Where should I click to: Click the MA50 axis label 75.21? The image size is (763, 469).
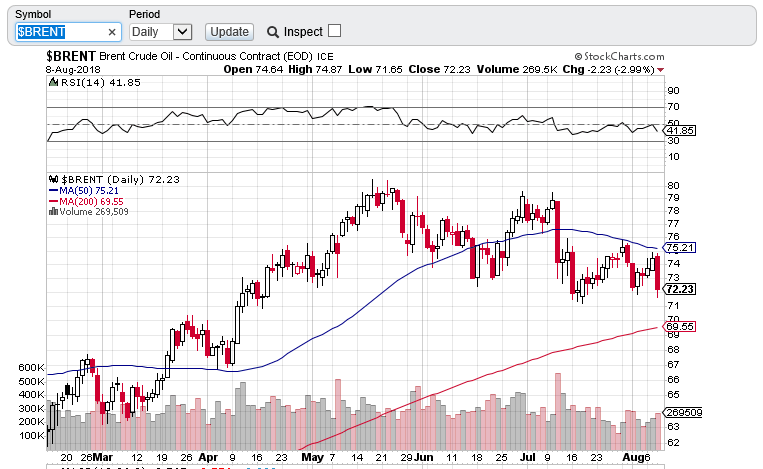tap(680, 248)
